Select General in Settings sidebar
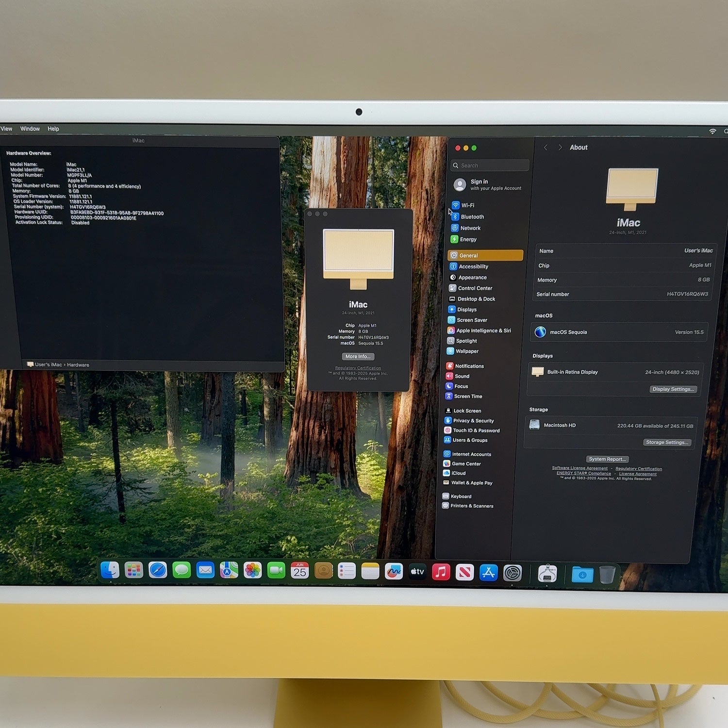 [x=485, y=255]
